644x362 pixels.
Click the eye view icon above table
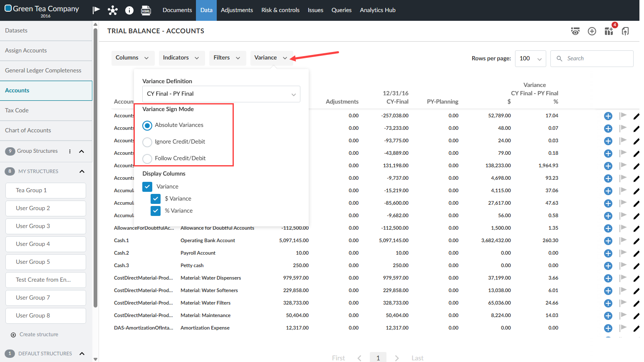(575, 31)
